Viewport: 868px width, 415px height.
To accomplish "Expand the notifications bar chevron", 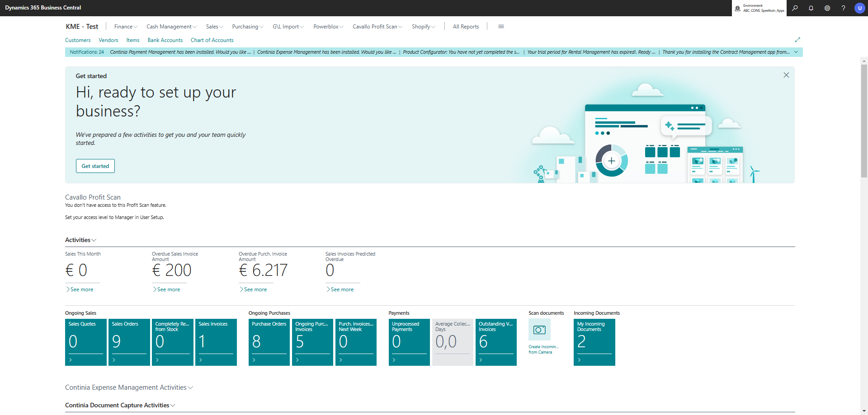I will [x=796, y=52].
